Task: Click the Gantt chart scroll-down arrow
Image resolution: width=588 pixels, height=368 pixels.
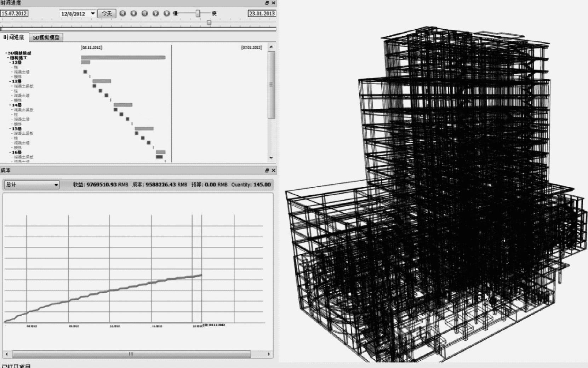Action: [x=271, y=158]
